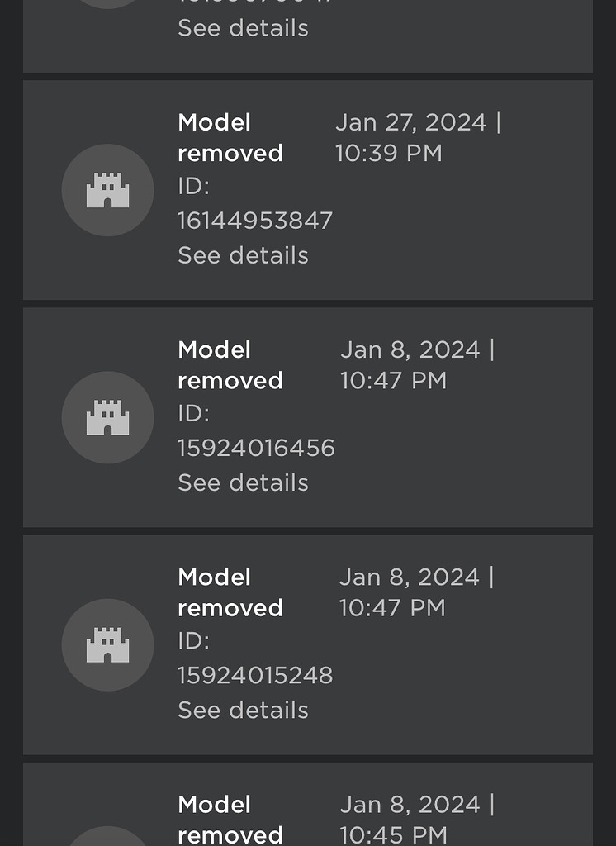
Task: Select Model removed title dated 10:45 PM
Action: [x=230, y=819]
